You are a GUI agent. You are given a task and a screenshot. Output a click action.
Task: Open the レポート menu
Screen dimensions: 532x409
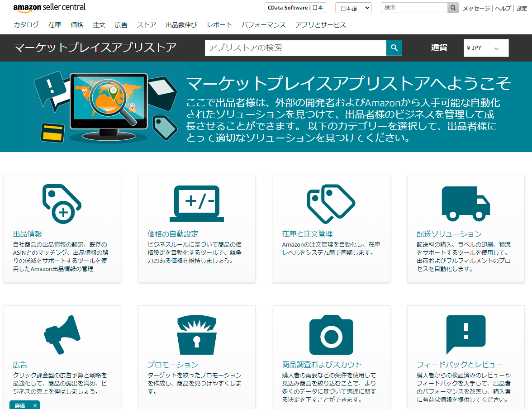coord(219,25)
